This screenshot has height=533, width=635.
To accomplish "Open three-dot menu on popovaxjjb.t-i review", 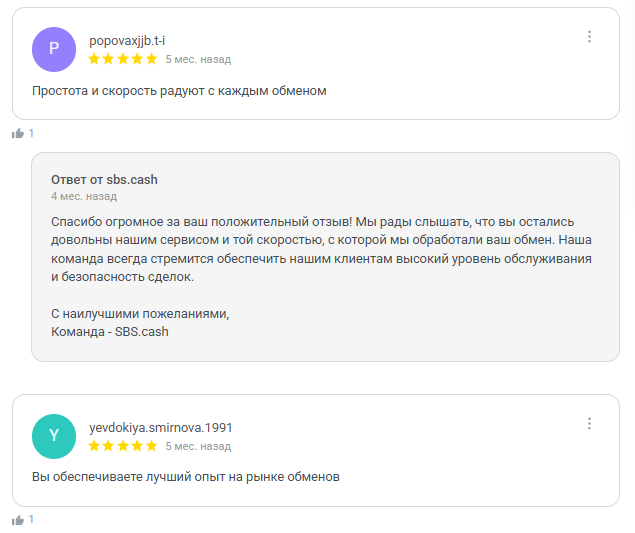I will [589, 37].
